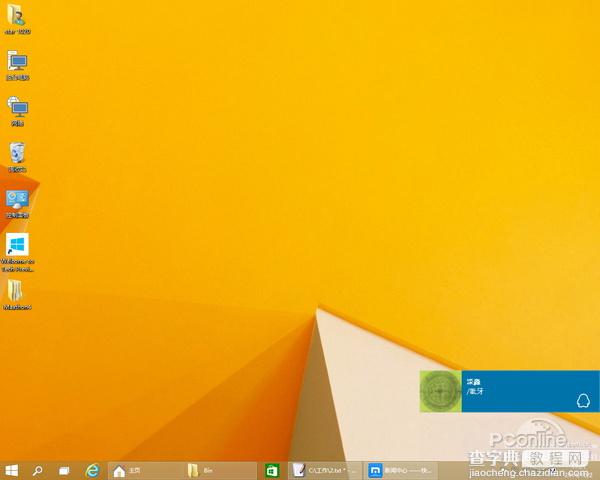This screenshot has height=480, width=600.
Task: Open the Windows Store taskbar icon
Action: [272, 470]
